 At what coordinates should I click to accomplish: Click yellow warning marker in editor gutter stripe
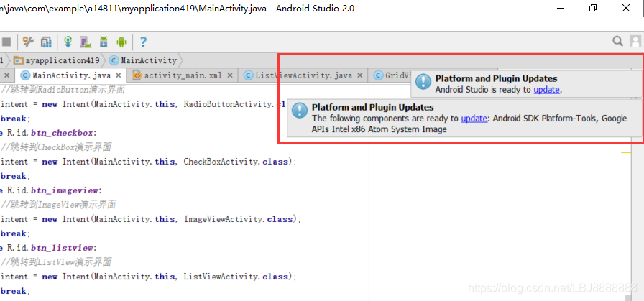[626, 152]
